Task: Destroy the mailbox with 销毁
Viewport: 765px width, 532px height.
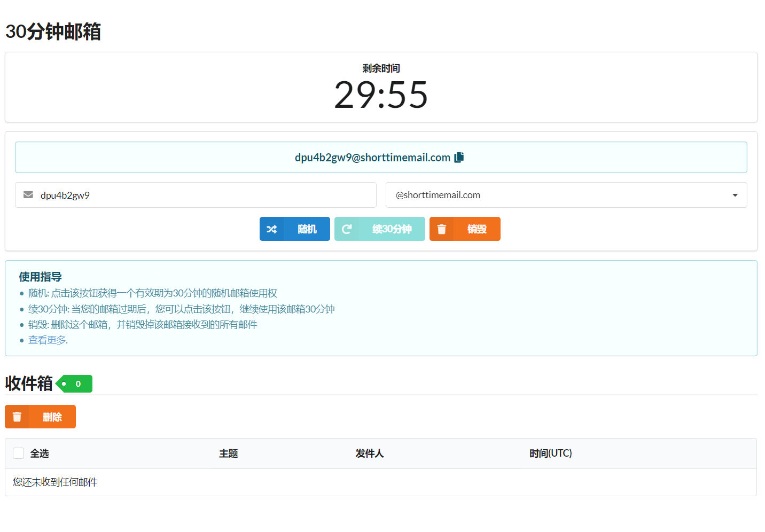Action: click(465, 229)
